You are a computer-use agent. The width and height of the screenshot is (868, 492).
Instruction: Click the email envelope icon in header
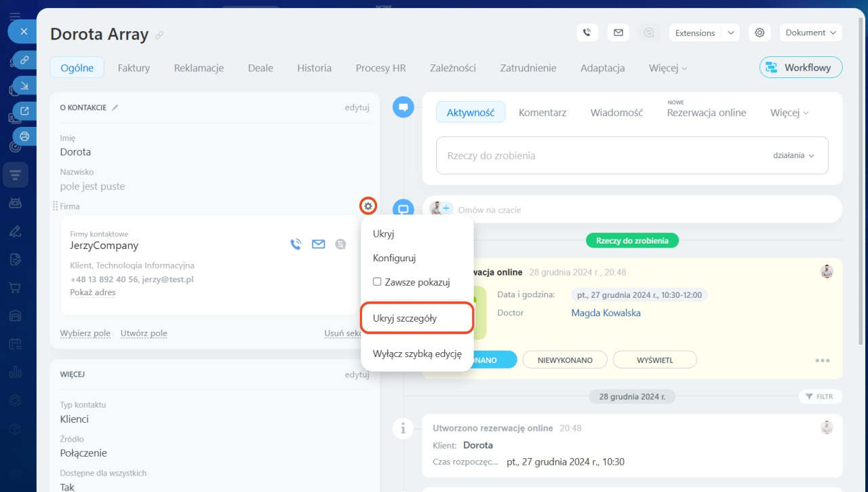618,33
